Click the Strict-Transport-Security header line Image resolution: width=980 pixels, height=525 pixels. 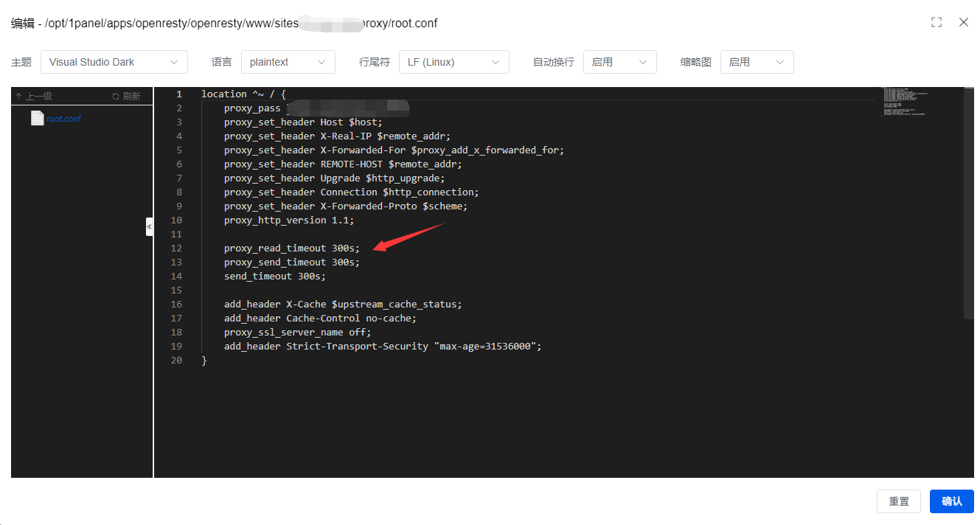coord(383,347)
